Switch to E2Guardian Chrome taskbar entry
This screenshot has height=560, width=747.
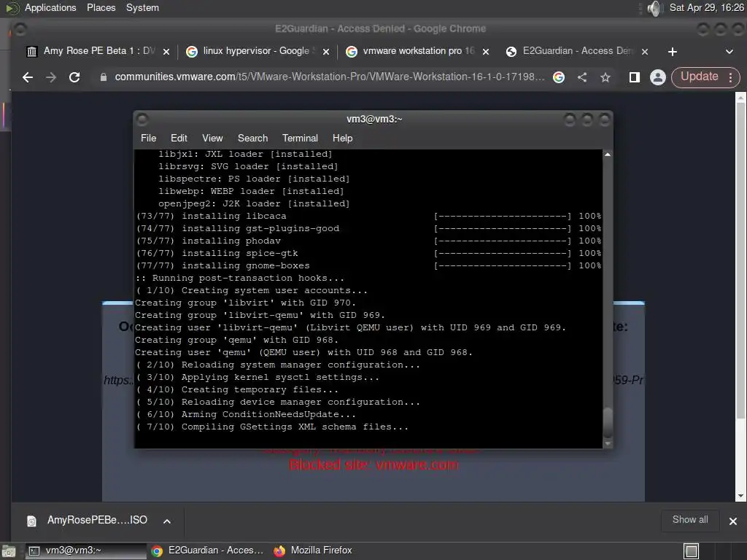click(208, 551)
